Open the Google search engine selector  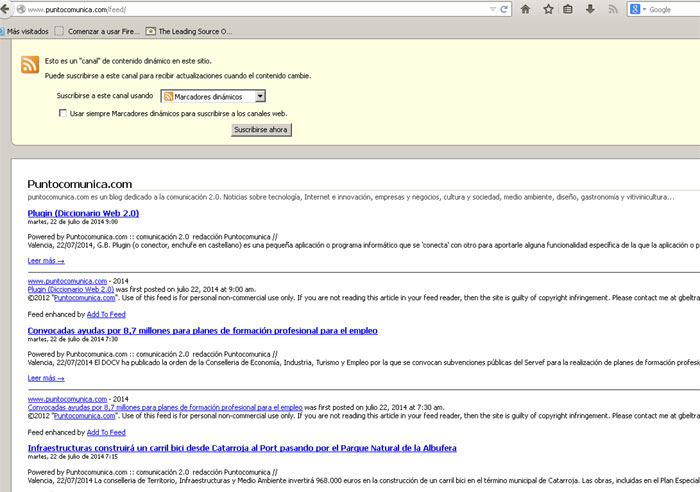click(638, 9)
